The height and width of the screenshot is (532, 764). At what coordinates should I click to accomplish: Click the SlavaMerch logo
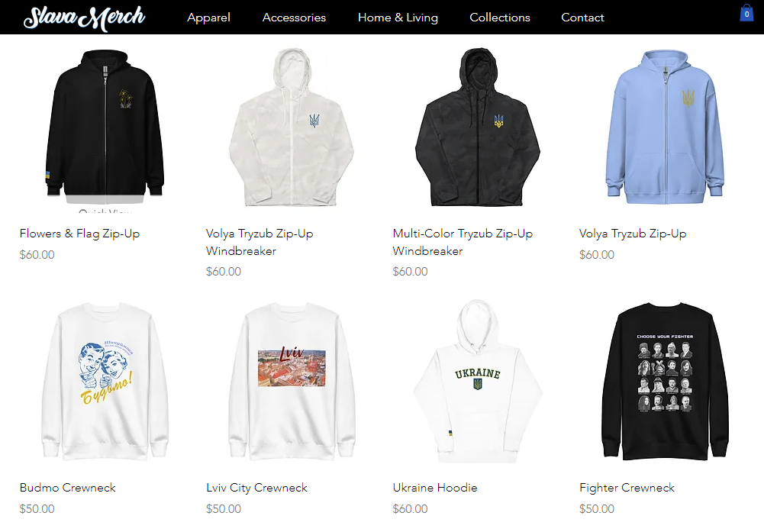click(84, 18)
